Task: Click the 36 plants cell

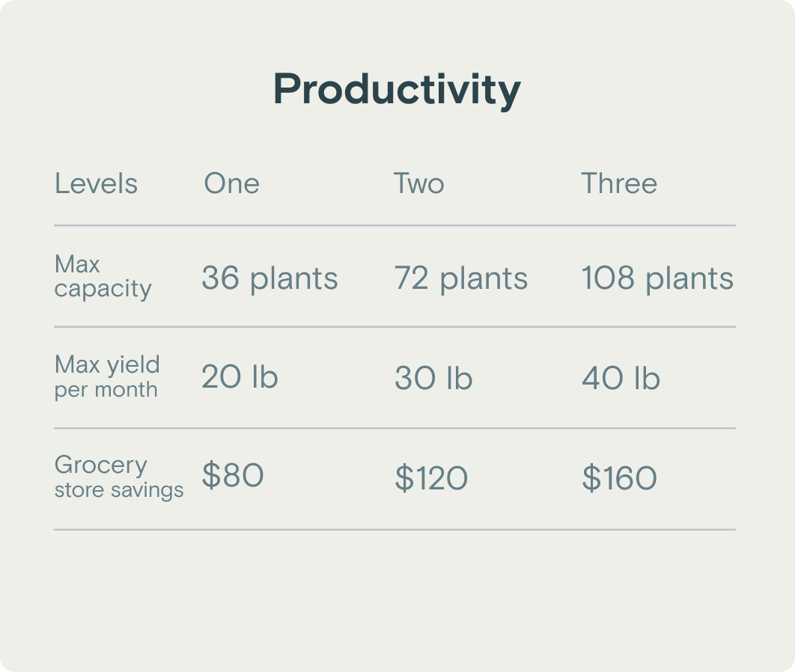Action: click(269, 278)
